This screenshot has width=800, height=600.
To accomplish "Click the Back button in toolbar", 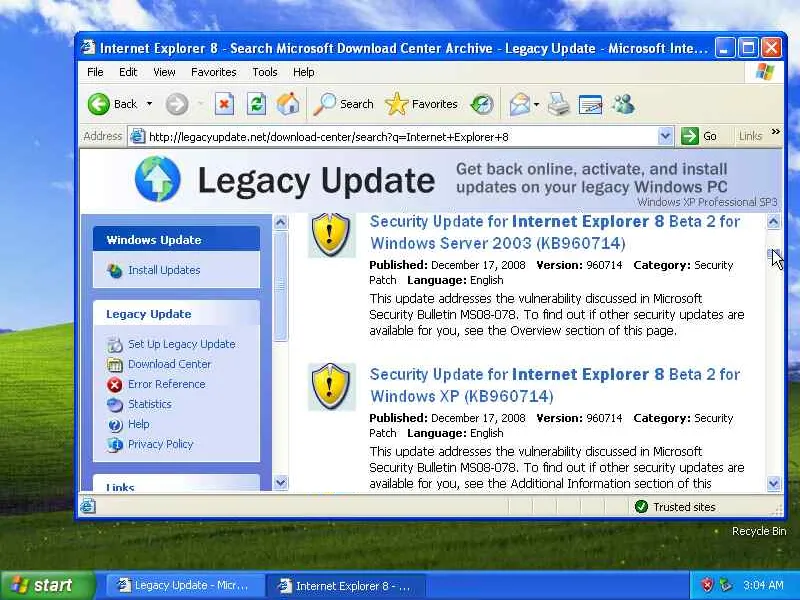I will coord(112,104).
